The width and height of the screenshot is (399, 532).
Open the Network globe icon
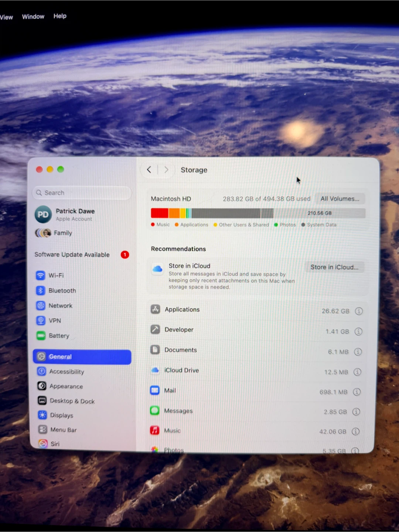tap(41, 306)
